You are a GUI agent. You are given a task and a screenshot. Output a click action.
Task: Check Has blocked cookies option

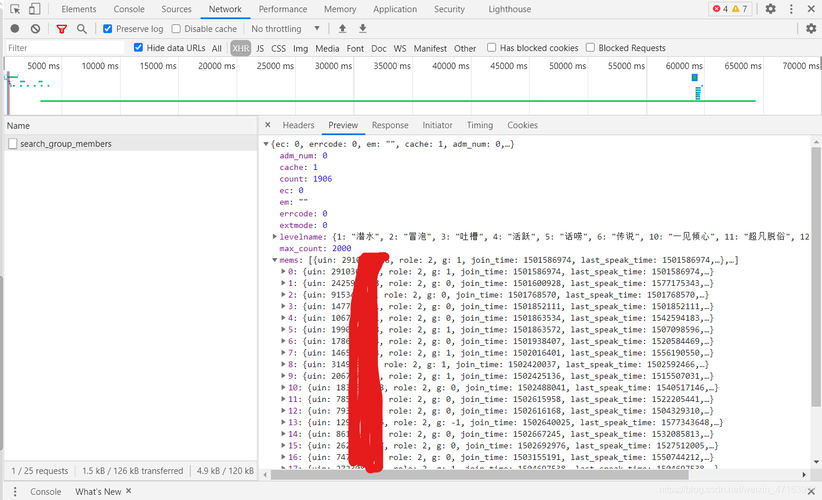(491, 48)
